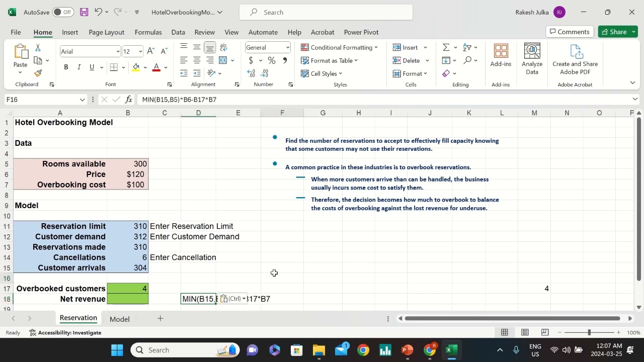Switch to the Formulas ribbon tab
This screenshot has height=362, width=644.
click(148, 32)
